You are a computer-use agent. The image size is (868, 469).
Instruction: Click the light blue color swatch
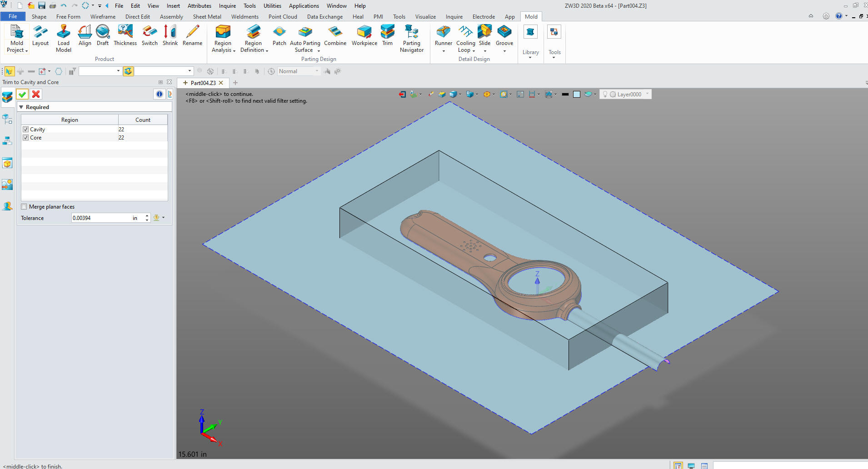click(576, 95)
